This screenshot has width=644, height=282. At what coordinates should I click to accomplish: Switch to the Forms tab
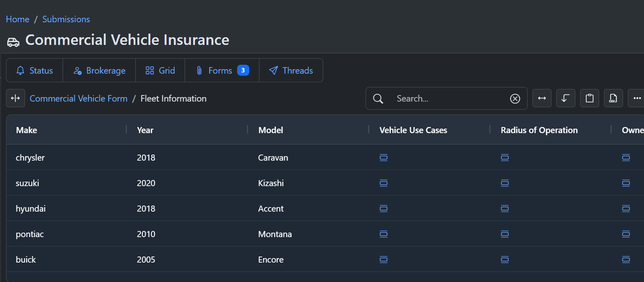(222, 70)
